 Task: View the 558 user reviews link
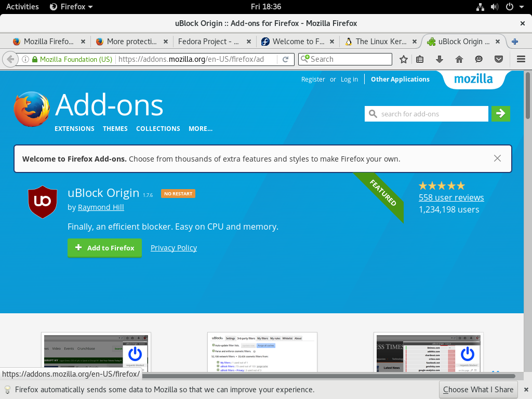[451, 197]
